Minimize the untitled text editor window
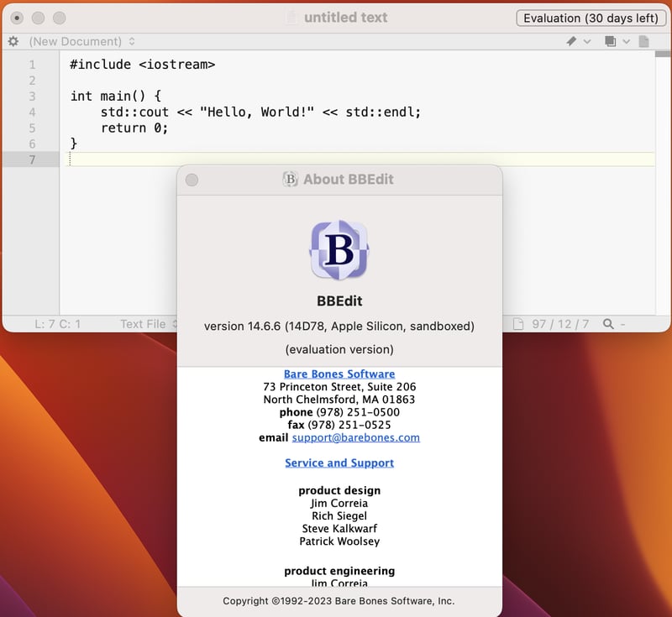The image size is (672, 617). click(x=38, y=18)
